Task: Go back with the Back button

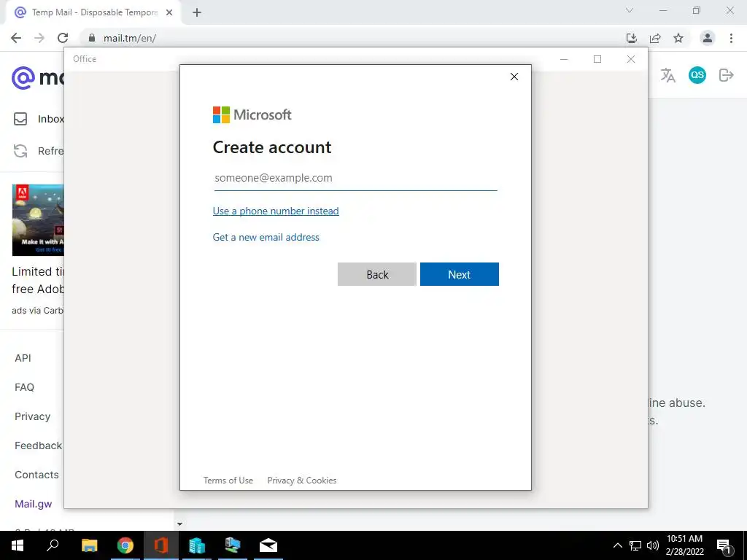Action: coord(377,274)
